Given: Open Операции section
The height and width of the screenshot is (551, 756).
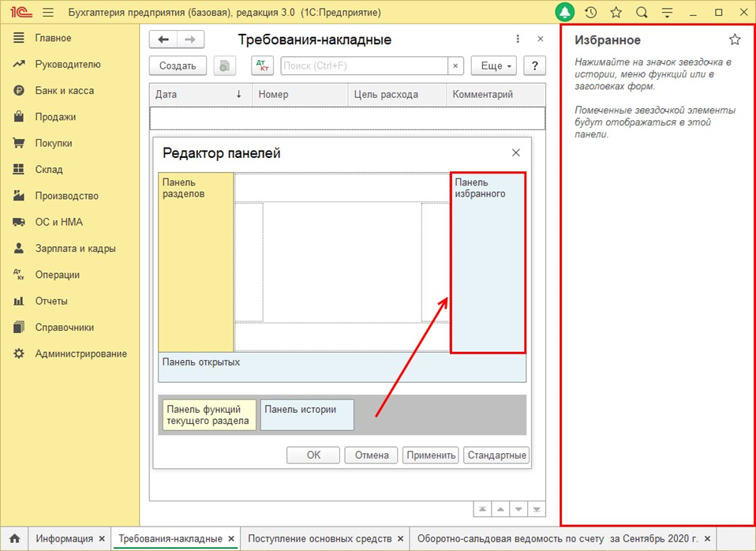Looking at the screenshot, I should (x=58, y=275).
